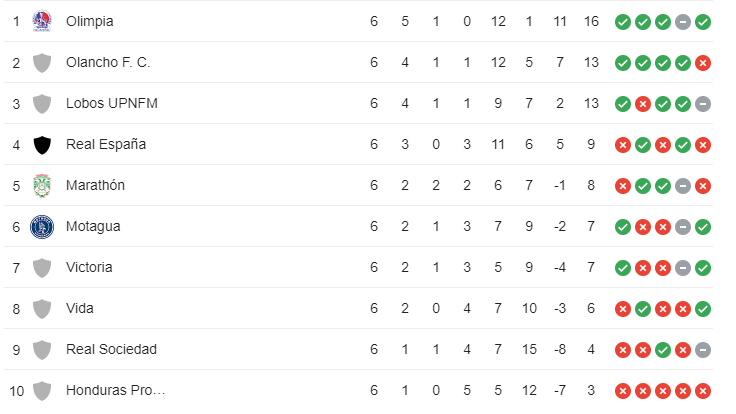
Task: Click Lobos UPNFM's grey draw form icon
Action: 703,104
